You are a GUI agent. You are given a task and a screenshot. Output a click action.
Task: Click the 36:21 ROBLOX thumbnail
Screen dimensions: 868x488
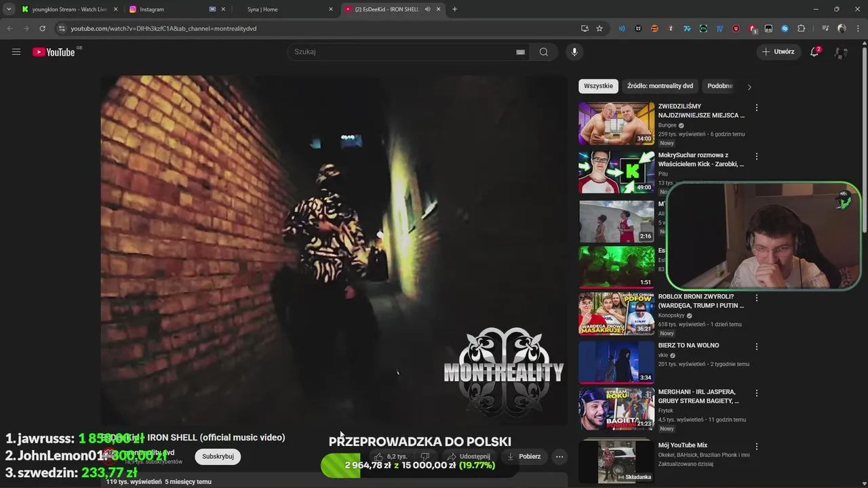(616, 313)
